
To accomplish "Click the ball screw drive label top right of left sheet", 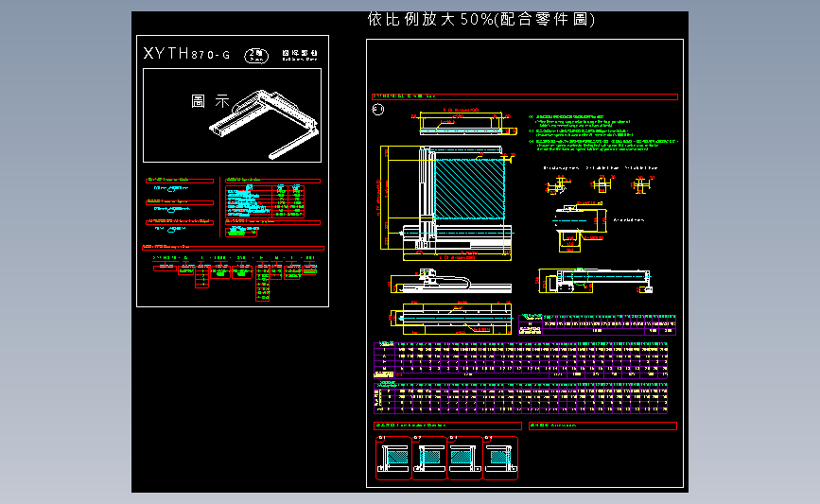I will [x=300, y=55].
